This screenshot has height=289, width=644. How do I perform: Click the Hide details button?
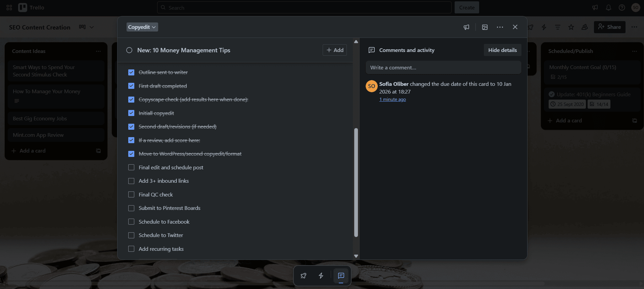(502, 50)
